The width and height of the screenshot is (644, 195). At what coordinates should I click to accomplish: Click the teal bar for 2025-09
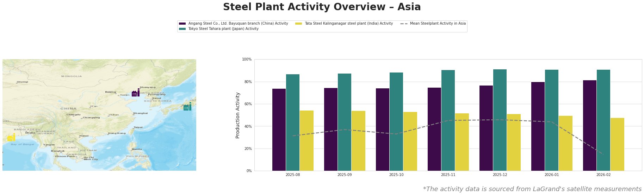click(x=345, y=122)
